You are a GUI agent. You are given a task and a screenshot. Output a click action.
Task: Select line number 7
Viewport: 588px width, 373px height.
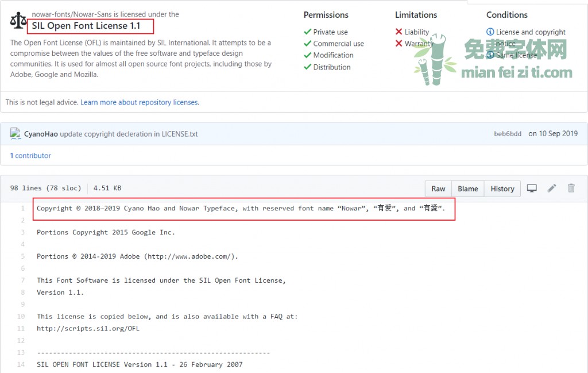[22, 280]
